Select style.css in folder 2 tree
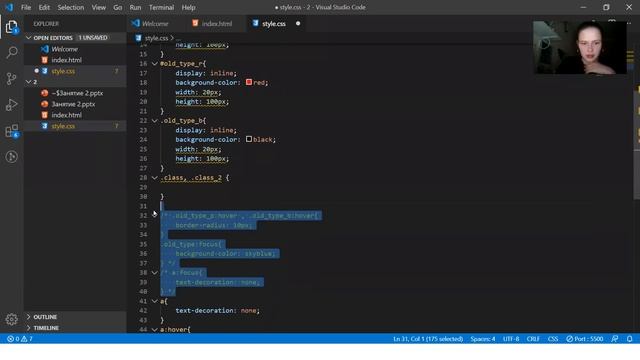This screenshot has height=360, width=640. 63,126
